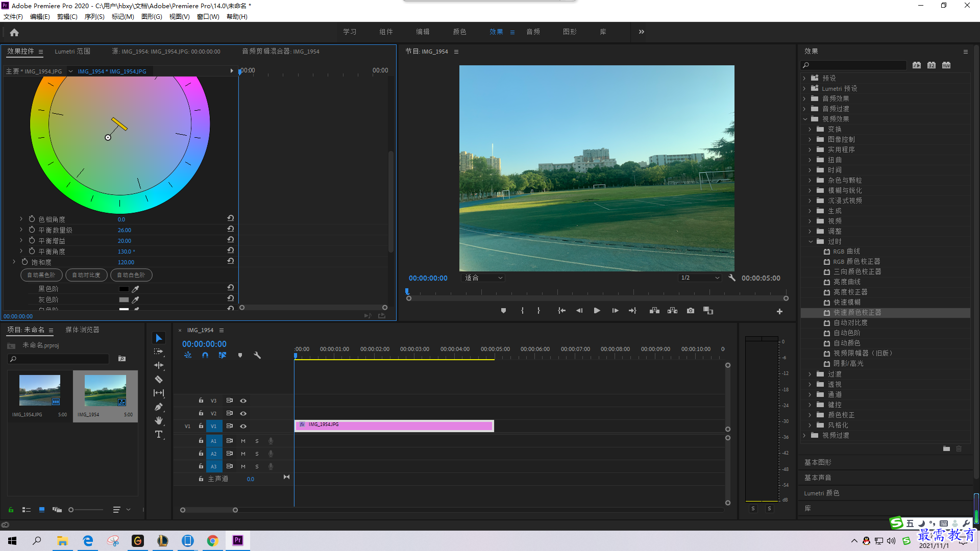Open the 文件(F) menu
This screenshot has height=551, width=980.
tap(13, 16)
